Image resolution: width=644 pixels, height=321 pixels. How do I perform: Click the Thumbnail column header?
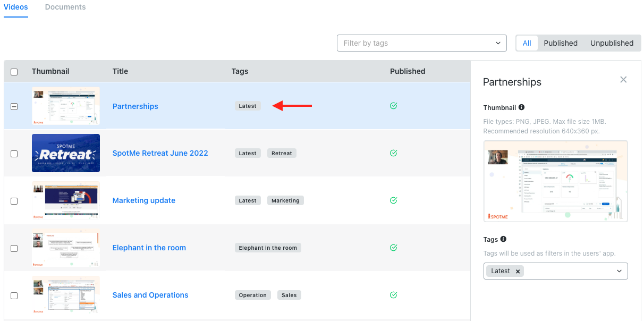[x=50, y=71]
